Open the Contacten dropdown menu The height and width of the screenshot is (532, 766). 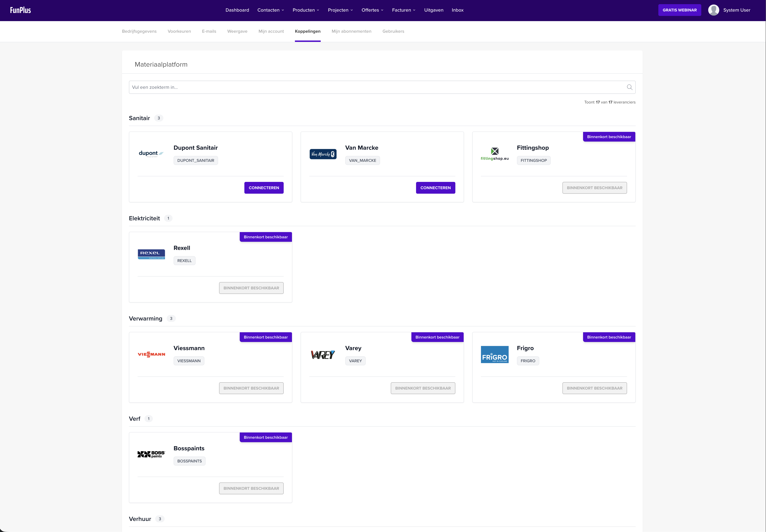(x=270, y=10)
